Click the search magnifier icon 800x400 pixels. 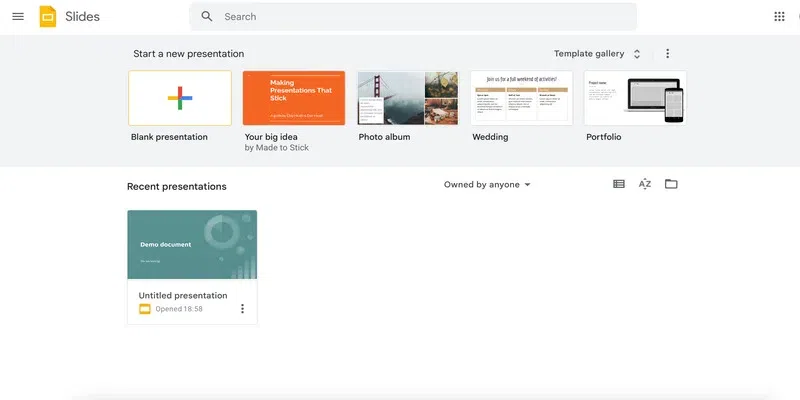tap(207, 17)
